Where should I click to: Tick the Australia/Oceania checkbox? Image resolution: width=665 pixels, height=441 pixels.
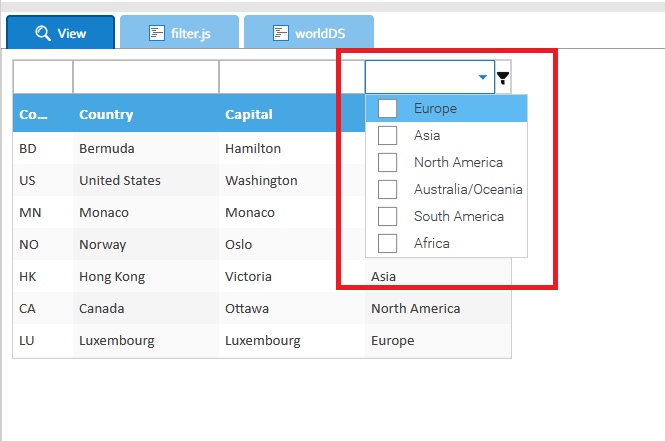388,189
